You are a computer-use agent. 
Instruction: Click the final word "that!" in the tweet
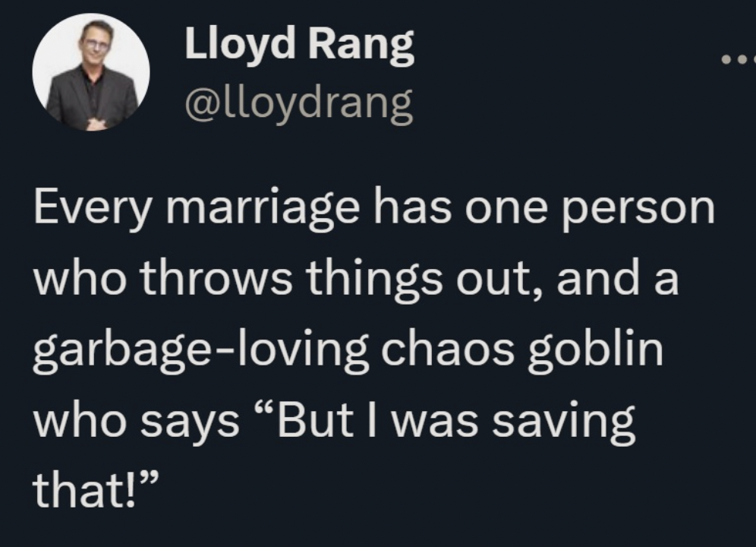[96, 491]
